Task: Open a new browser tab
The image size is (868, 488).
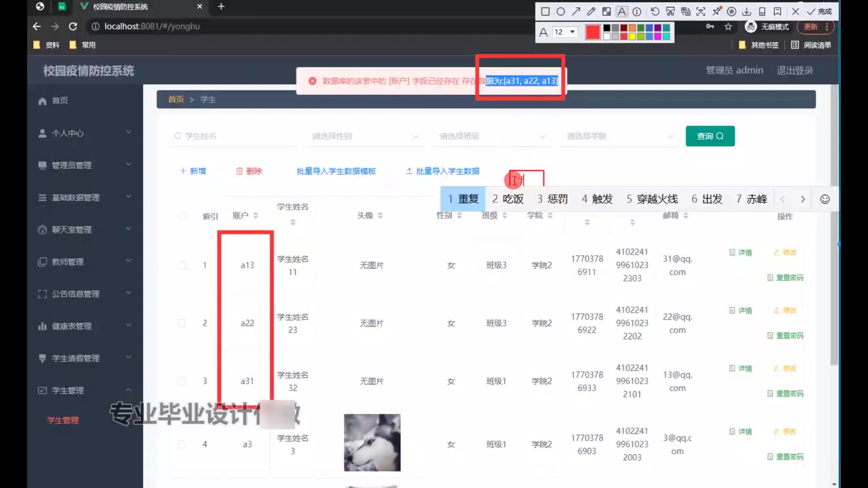Action: [x=221, y=6]
